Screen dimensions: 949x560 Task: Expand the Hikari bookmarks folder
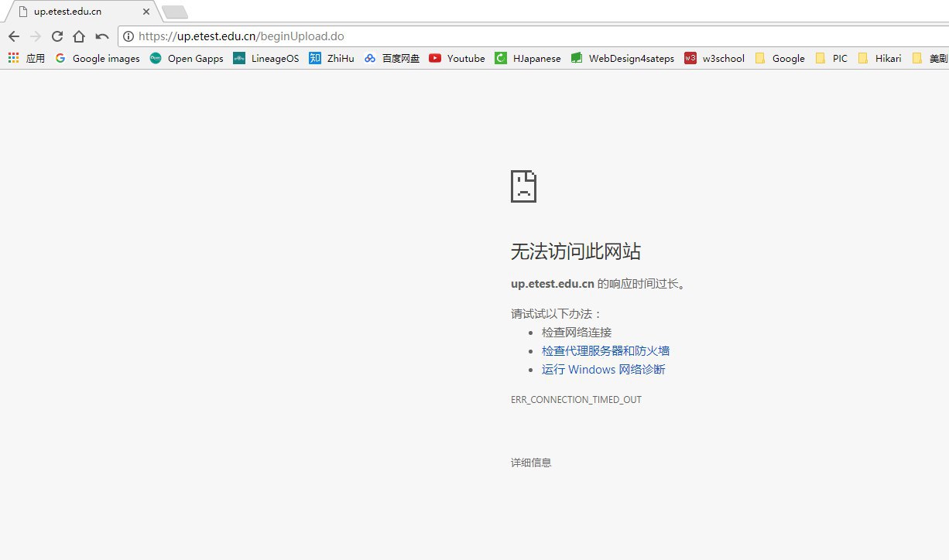click(879, 58)
